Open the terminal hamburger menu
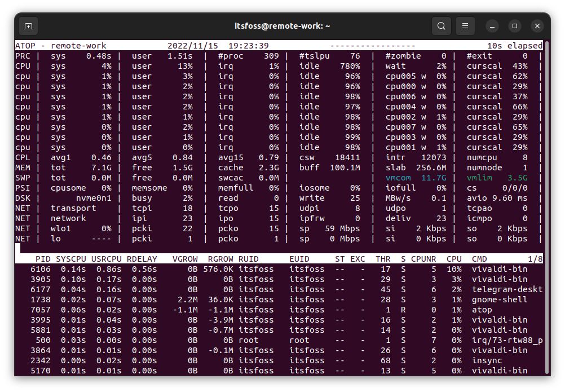The height and width of the screenshot is (392, 565). pos(465,26)
